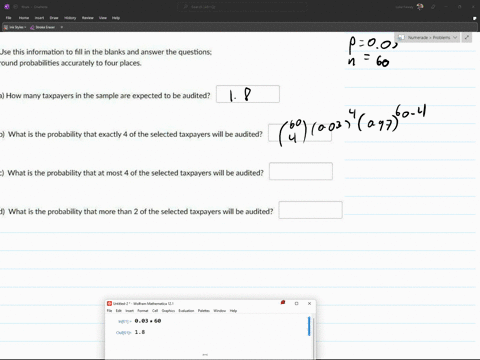480x360 pixels.
Task: Close the Mathematica window
Action: 309,303
